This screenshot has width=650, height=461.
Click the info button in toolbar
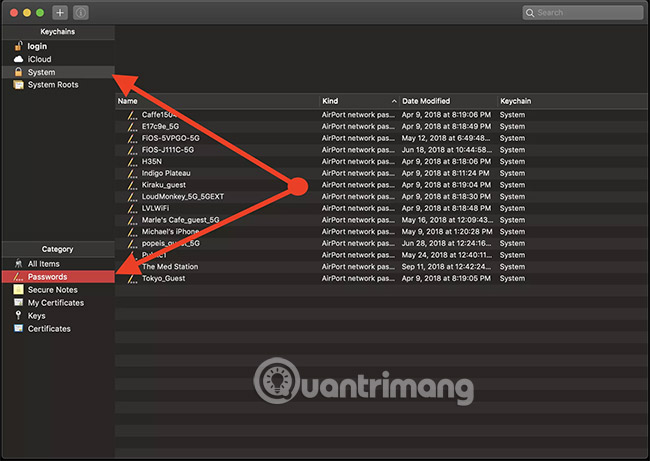coord(81,13)
